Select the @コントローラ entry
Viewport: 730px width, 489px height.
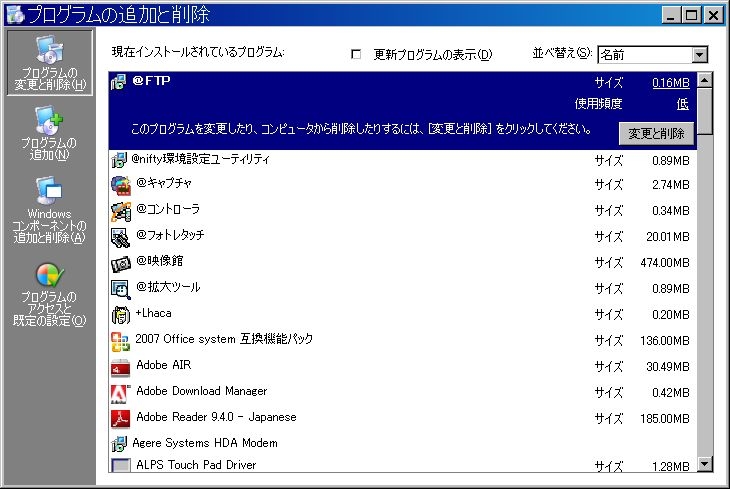point(403,211)
